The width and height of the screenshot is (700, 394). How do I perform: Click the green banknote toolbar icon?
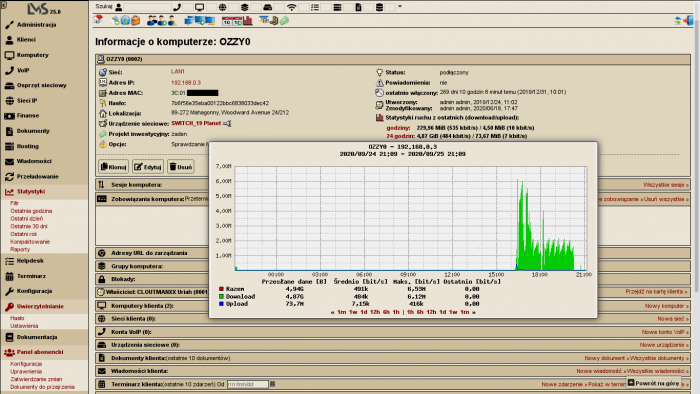[284, 21]
